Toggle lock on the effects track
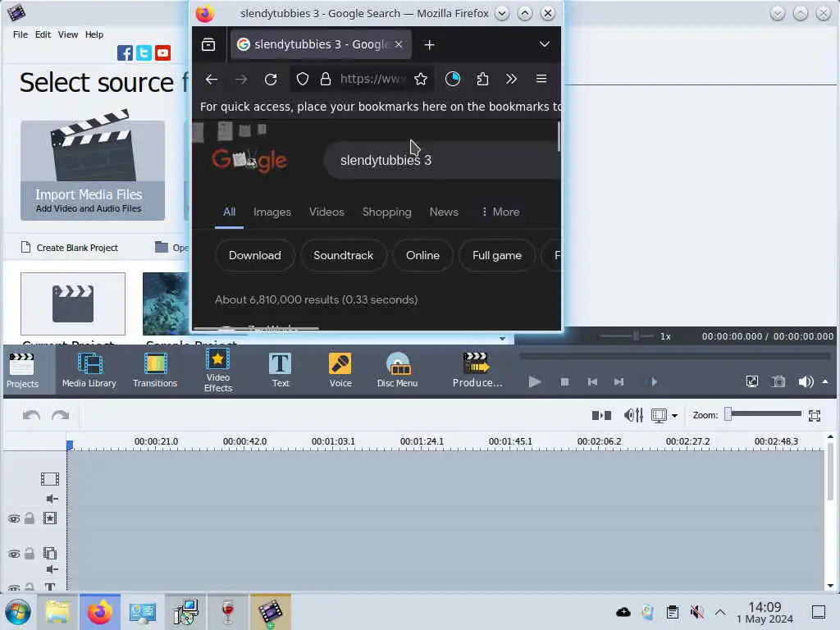Screen dimensions: 840x630 point(30,518)
